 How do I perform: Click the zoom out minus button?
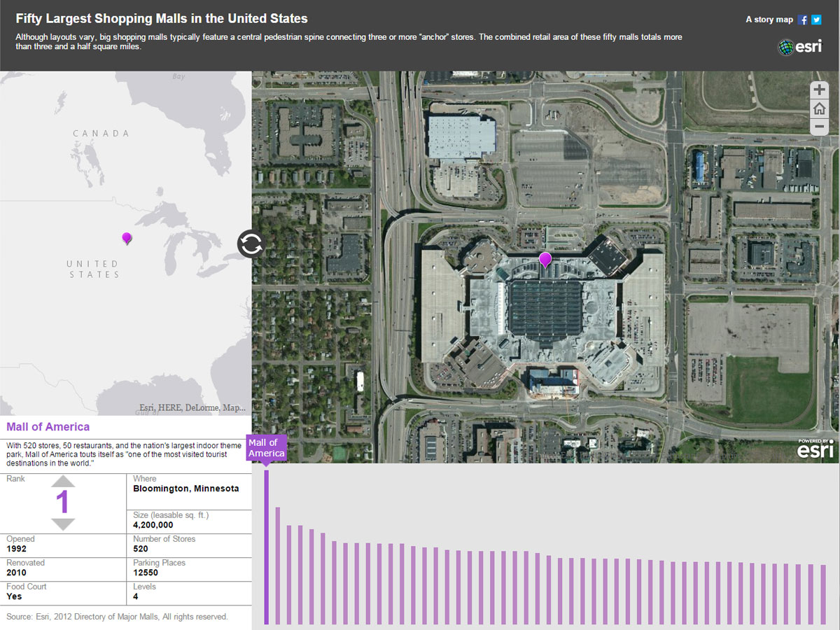point(819,127)
